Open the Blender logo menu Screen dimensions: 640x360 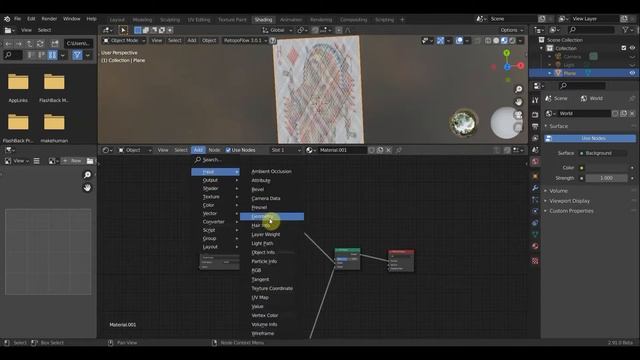tap(7, 19)
